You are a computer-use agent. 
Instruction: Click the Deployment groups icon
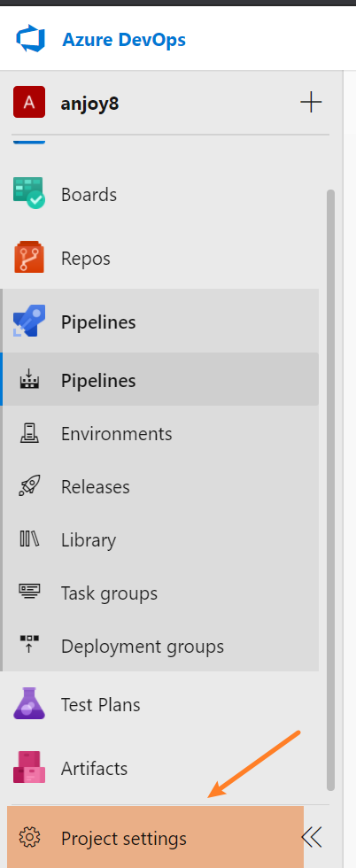coord(29,646)
